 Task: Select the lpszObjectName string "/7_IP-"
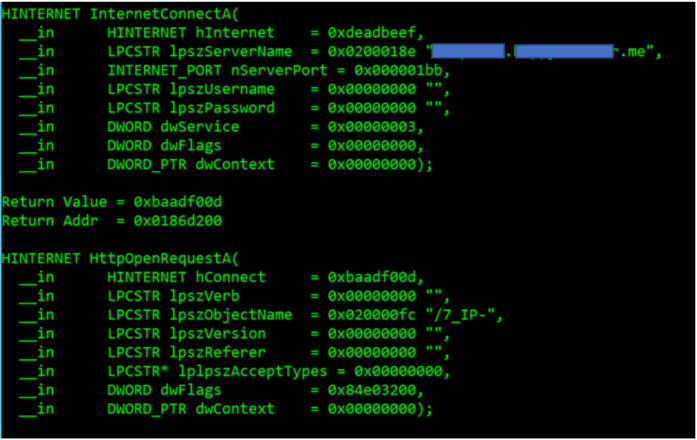(x=460, y=315)
